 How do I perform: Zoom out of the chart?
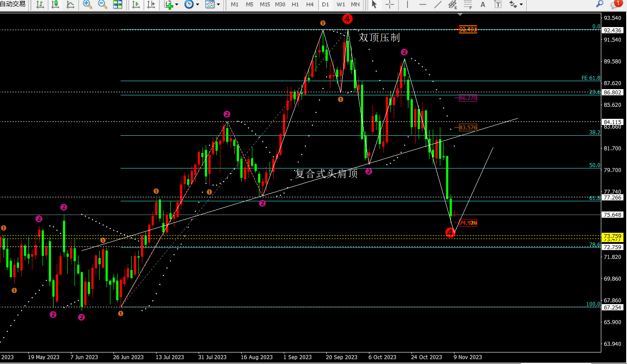[x=102, y=4]
